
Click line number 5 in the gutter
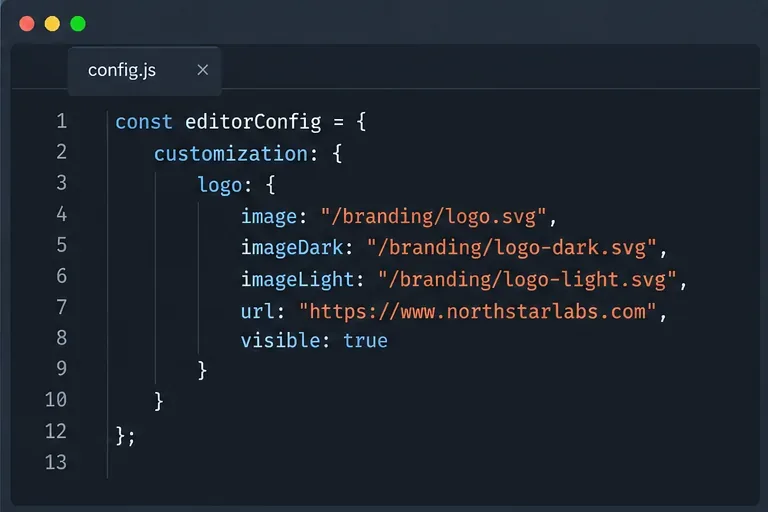[x=61, y=244]
